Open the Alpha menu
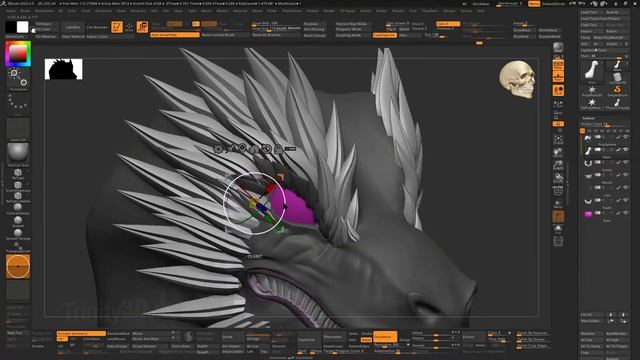Viewport: 640px width, 360px height. point(11,11)
